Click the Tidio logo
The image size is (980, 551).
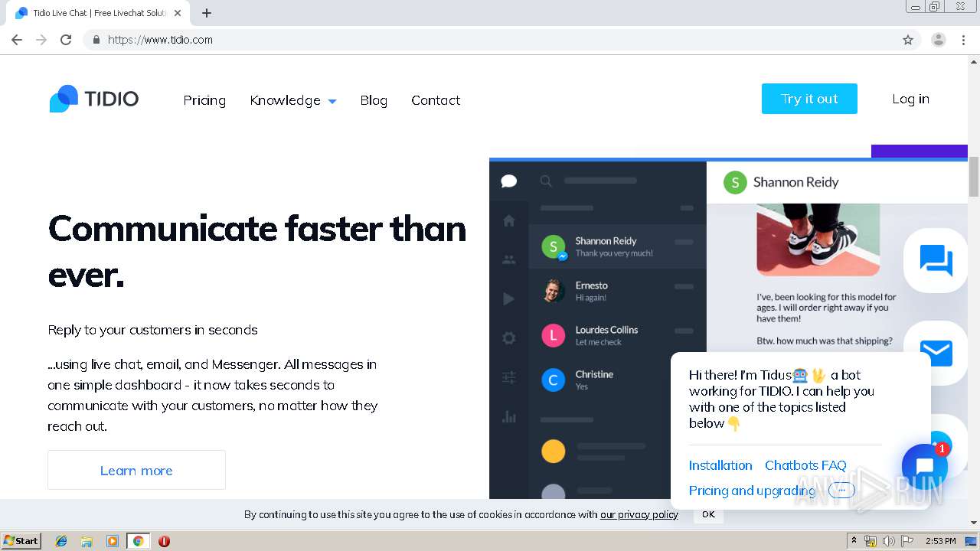click(94, 99)
